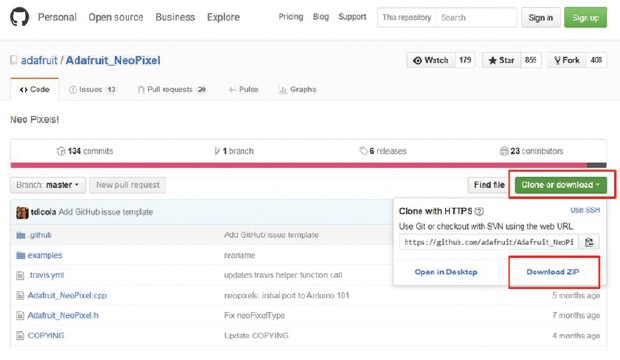Click Open in Desktop
Screen dimensions: 620x360
[x=446, y=272]
